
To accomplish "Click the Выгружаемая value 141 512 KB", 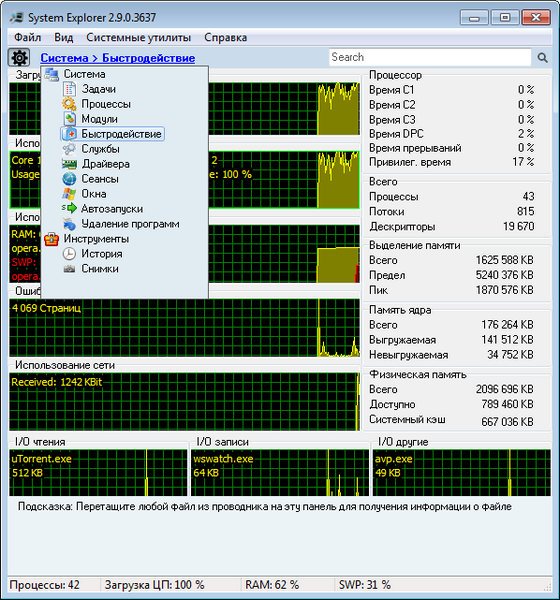I will 507,340.
